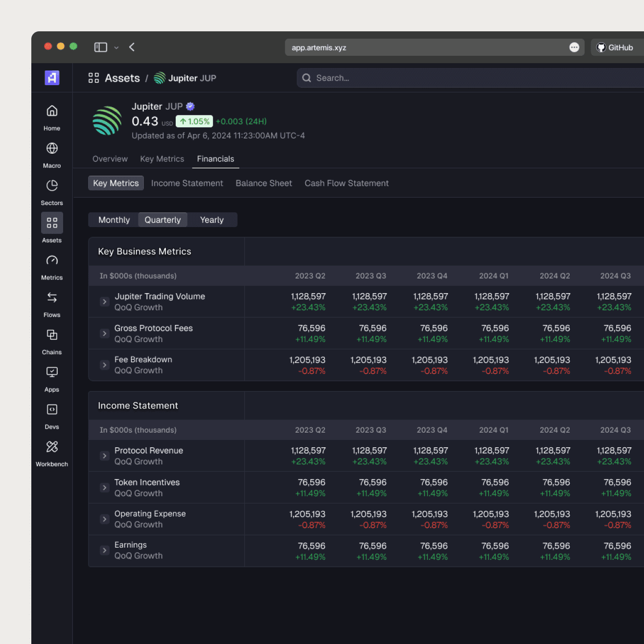644x644 pixels.
Task: Open the Metrics gauge icon
Action: point(52,260)
